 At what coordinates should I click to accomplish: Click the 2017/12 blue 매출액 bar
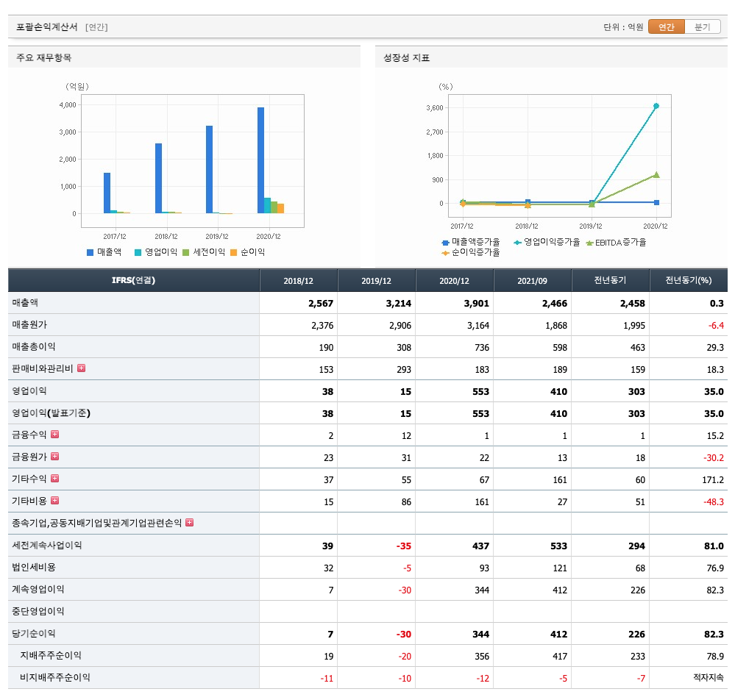tap(107, 193)
